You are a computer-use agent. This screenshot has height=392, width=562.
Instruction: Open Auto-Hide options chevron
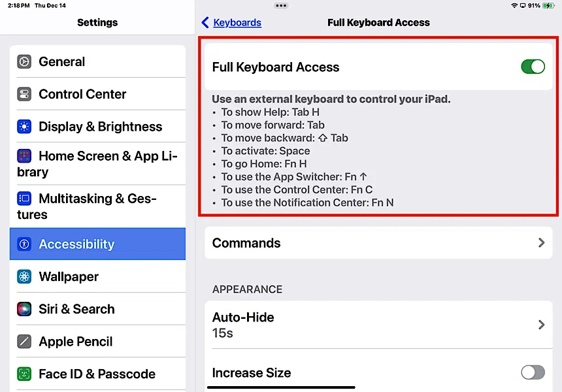541,325
